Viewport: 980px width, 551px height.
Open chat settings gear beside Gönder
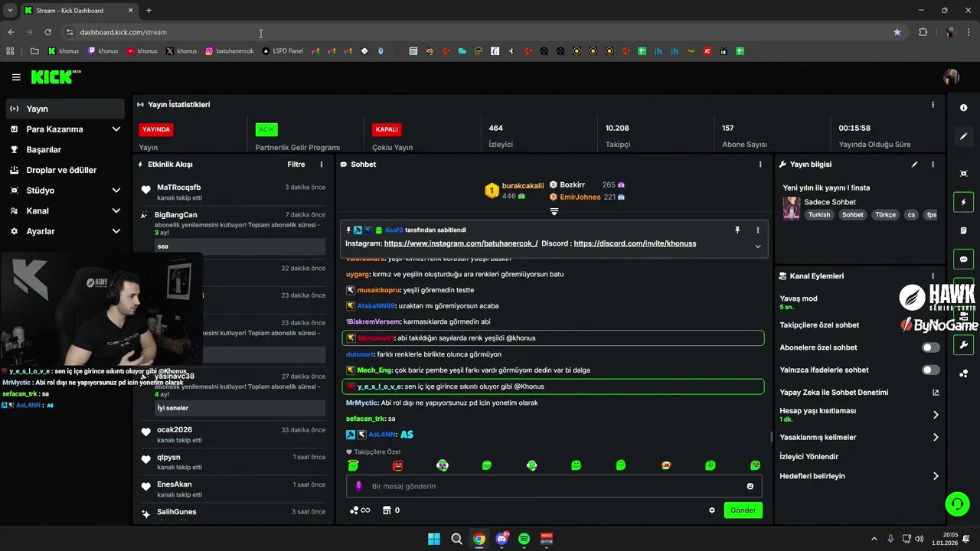tap(712, 510)
